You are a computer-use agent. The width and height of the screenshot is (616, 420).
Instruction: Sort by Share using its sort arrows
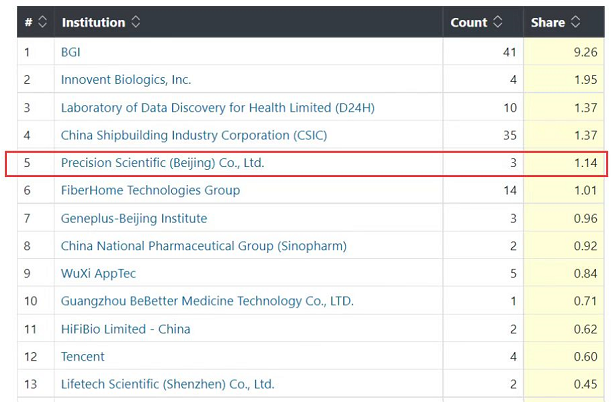[x=576, y=22]
